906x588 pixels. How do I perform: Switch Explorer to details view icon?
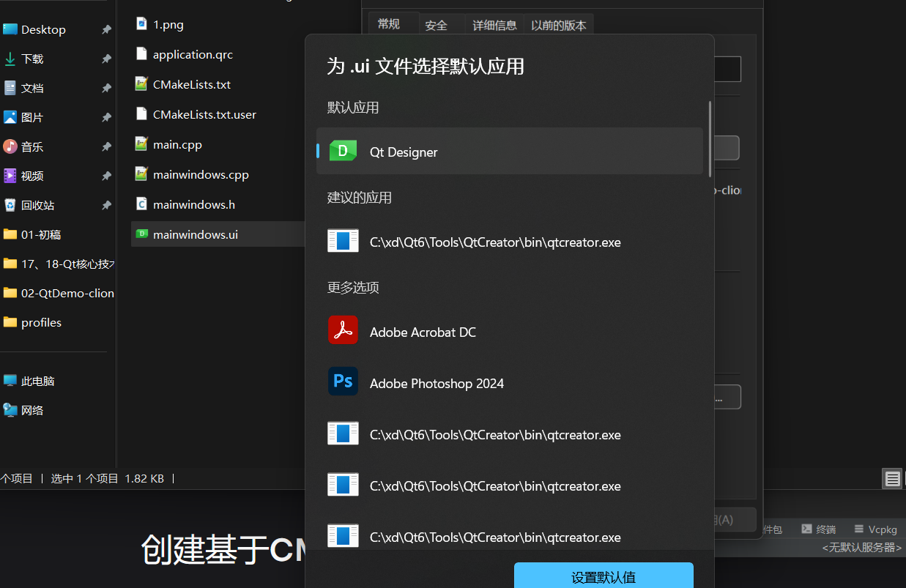click(893, 479)
